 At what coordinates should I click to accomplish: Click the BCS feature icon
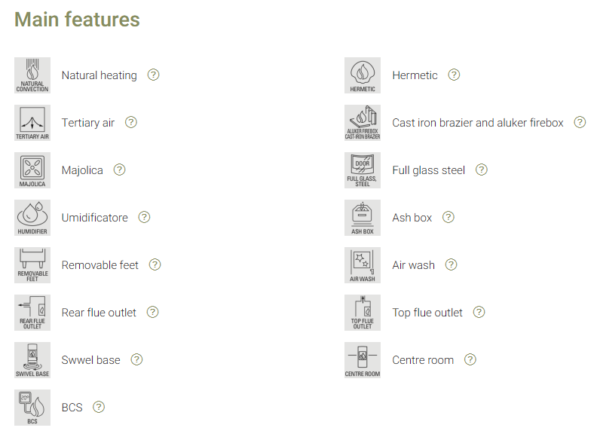tap(32, 407)
